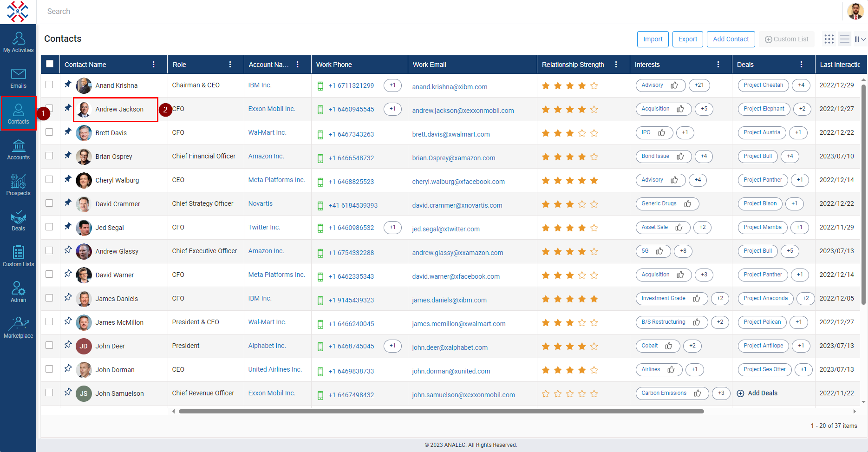Expand +21 more interests for Anand Krishna
Image resolution: width=868 pixels, height=452 pixels.
(x=699, y=85)
